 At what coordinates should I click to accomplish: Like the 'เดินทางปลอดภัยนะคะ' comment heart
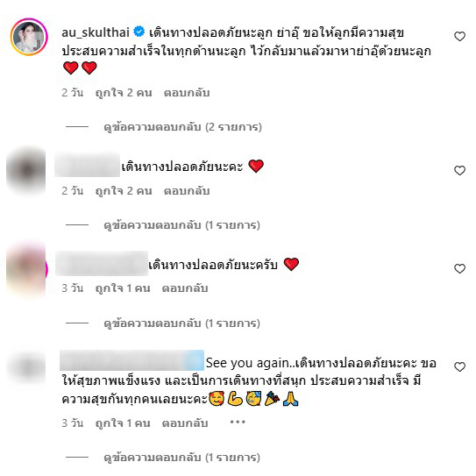[x=459, y=170]
